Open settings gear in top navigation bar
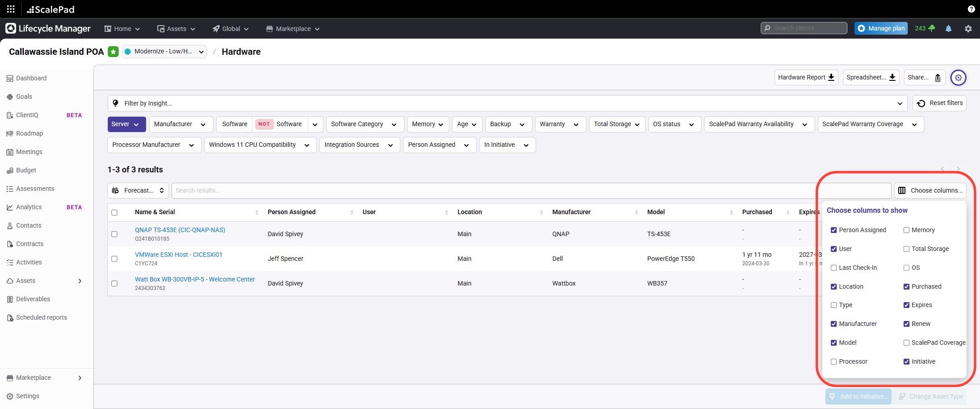This screenshot has height=409, width=980. coord(968,29)
